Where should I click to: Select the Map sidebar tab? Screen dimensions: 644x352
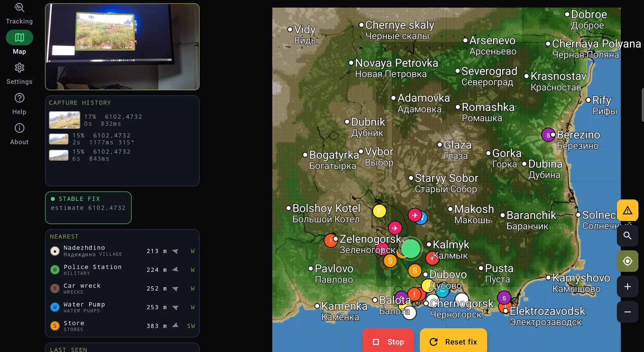(19, 43)
